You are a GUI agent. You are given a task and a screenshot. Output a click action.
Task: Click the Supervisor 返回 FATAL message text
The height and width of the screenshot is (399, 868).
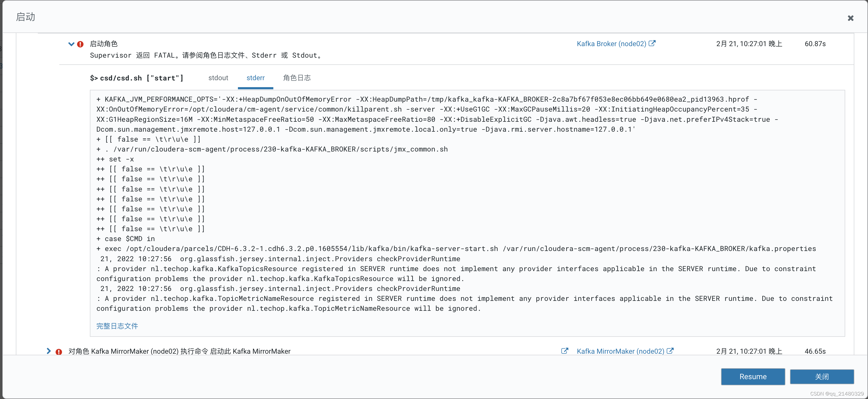tap(206, 56)
